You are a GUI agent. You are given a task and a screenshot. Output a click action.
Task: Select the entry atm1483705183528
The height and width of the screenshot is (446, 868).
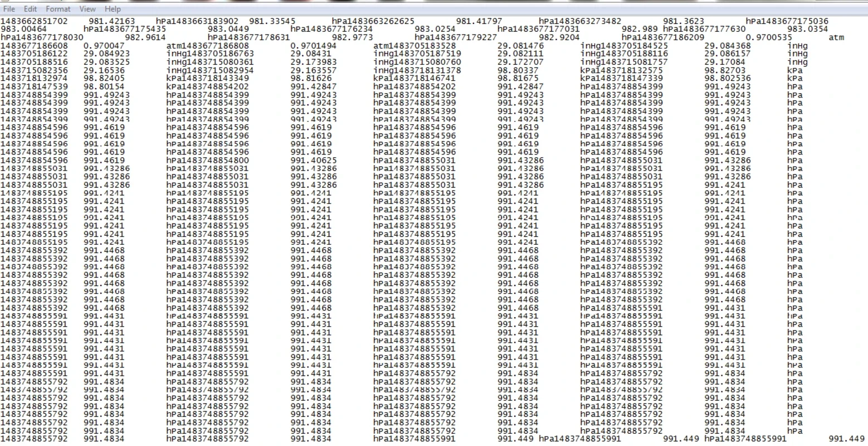pyautogui.click(x=415, y=46)
